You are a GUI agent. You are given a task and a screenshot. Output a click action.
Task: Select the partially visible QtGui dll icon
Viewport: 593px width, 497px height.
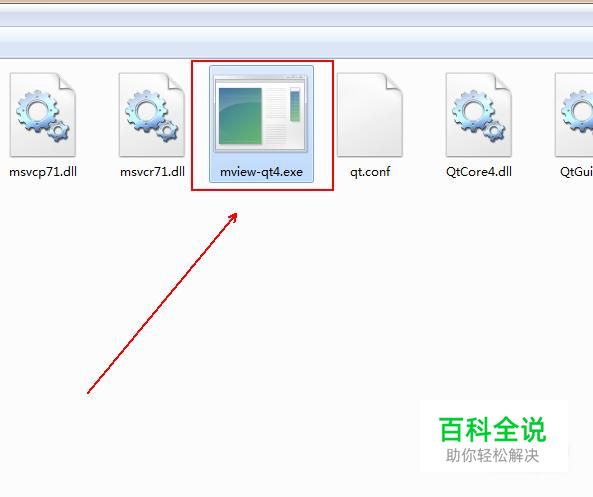coord(574,115)
